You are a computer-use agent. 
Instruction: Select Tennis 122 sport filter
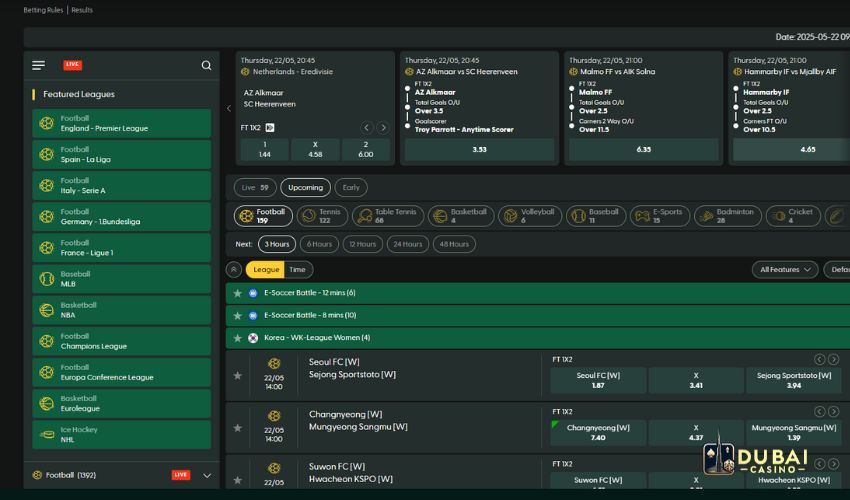click(x=322, y=216)
